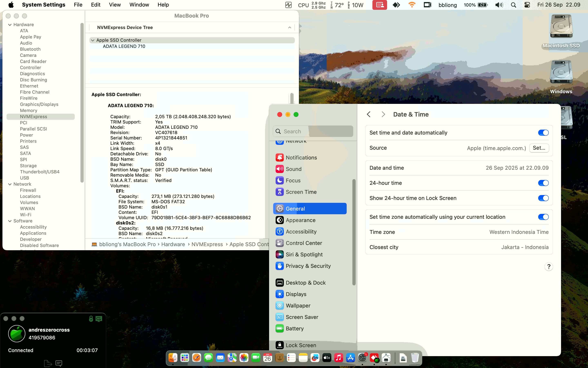Collapse Apple SSD Controller tree node

point(92,40)
